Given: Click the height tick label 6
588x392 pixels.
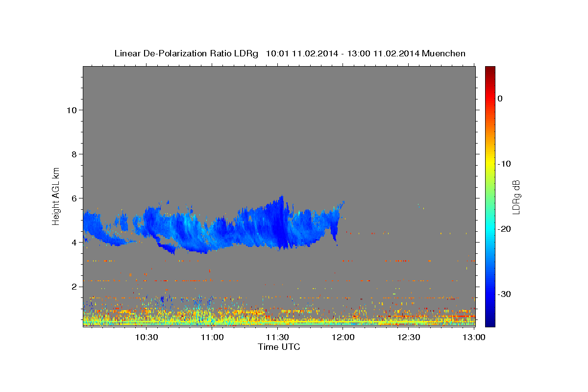Looking at the screenshot, I should tap(74, 198).
